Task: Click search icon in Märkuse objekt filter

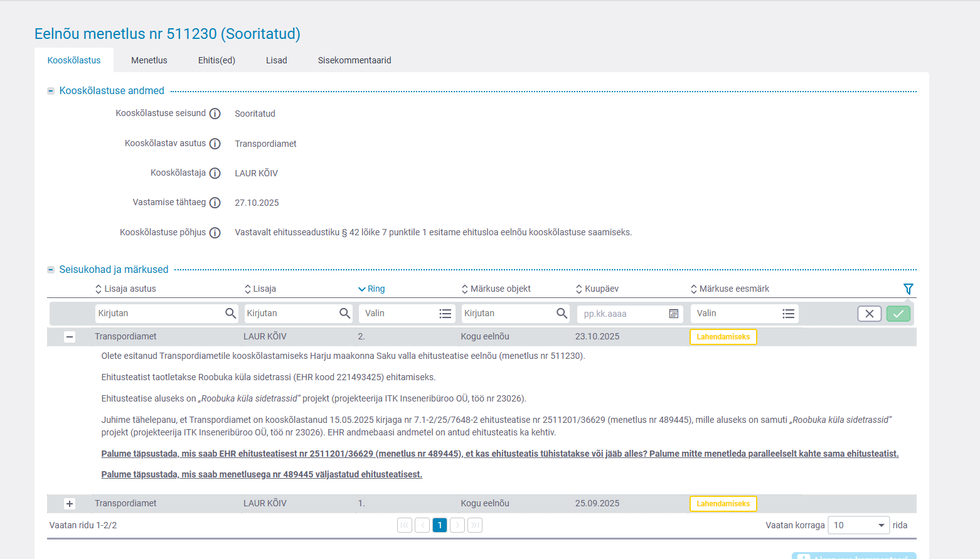Action: pos(562,313)
